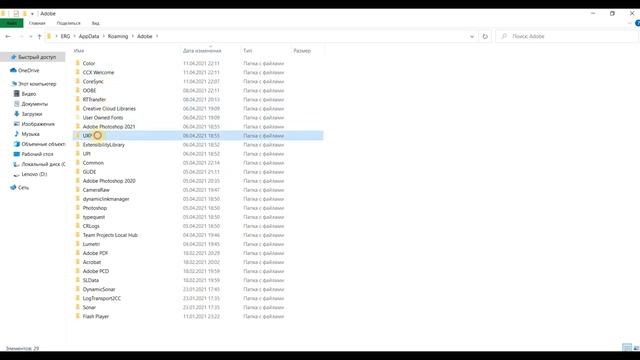The width and height of the screenshot is (640, 360).
Task: Select the Common folder icon
Action: [78, 162]
